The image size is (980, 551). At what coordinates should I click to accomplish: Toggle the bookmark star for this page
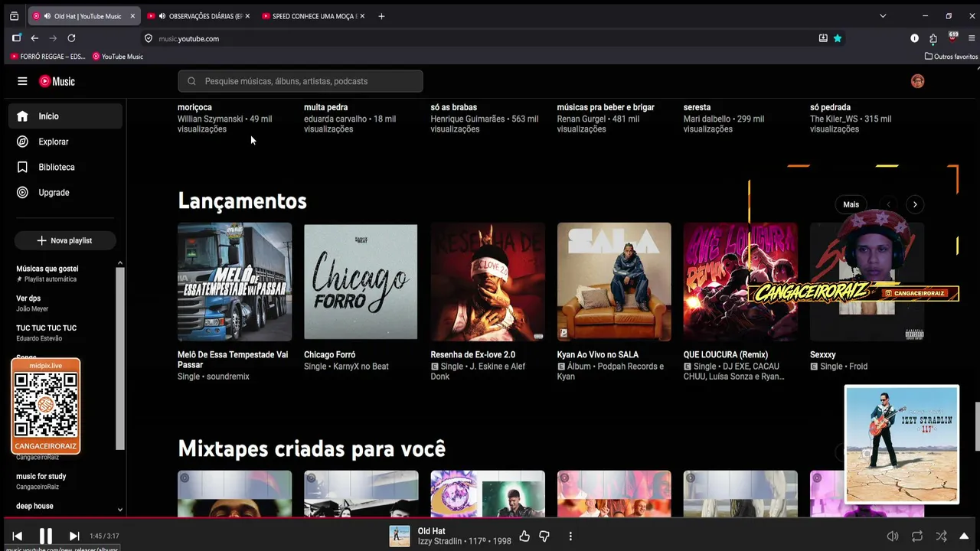(x=838, y=38)
